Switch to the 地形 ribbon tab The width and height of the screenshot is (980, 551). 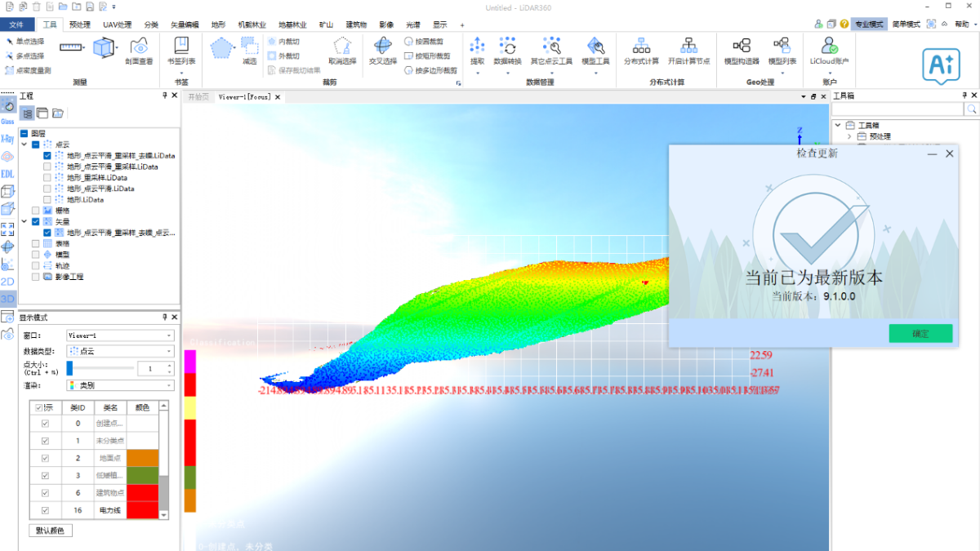[218, 24]
